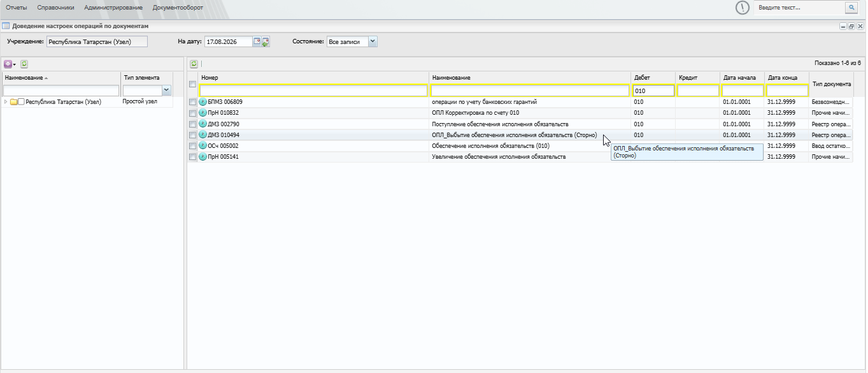Click the right table's Наименование filter field
Image resolution: width=868 pixels, height=373 pixels.
pyautogui.click(x=530, y=91)
